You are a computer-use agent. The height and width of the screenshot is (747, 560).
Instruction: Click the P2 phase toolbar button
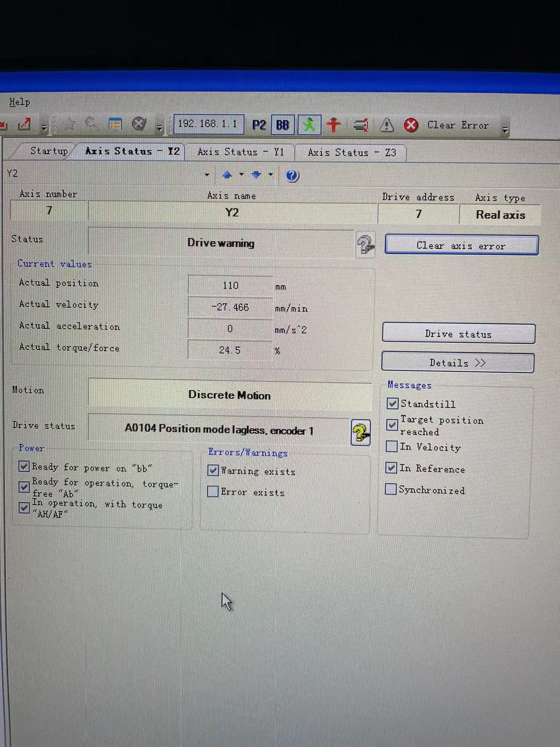(259, 125)
